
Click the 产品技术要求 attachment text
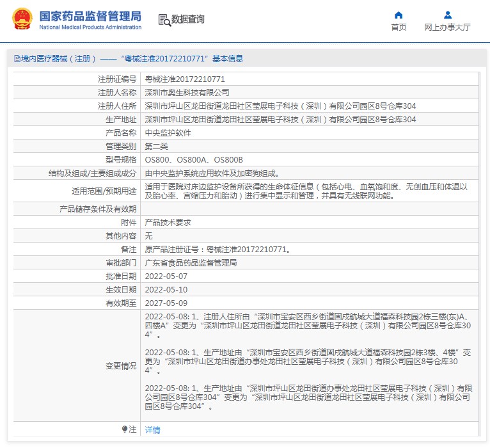(168, 222)
